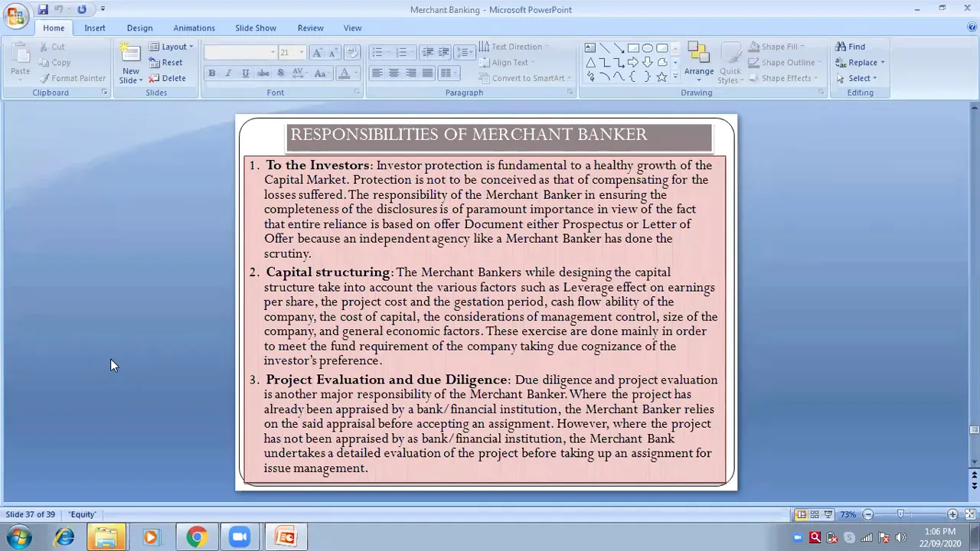Expand the shapes gallery
Screen dimensions: 980x551
(675, 77)
